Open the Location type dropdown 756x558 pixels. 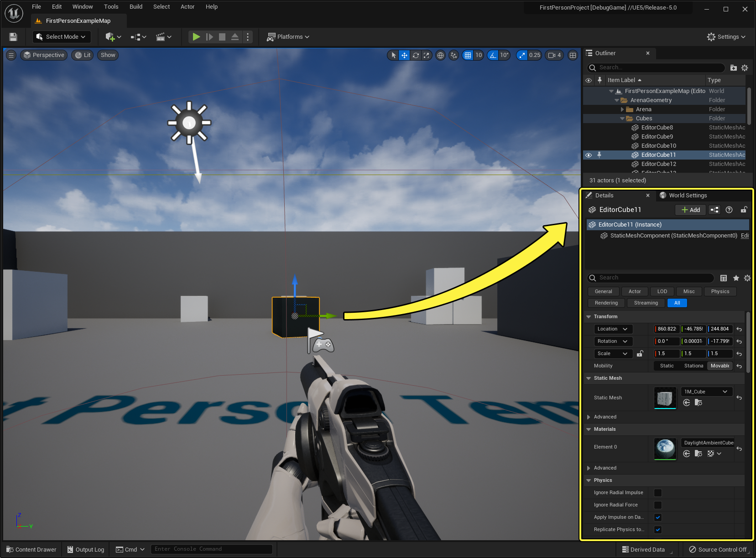pyautogui.click(x=613, y=329)
